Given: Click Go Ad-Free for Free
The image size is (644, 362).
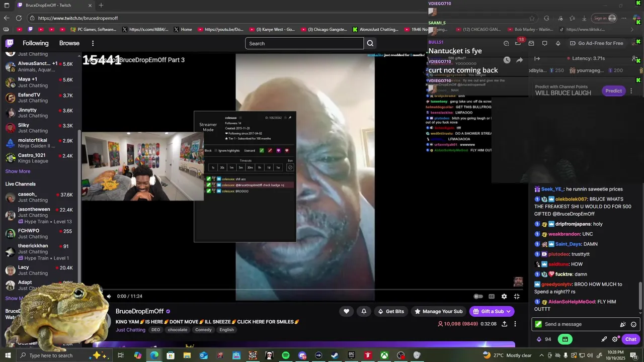Looking at the screenshot, I should pos(596,43).
